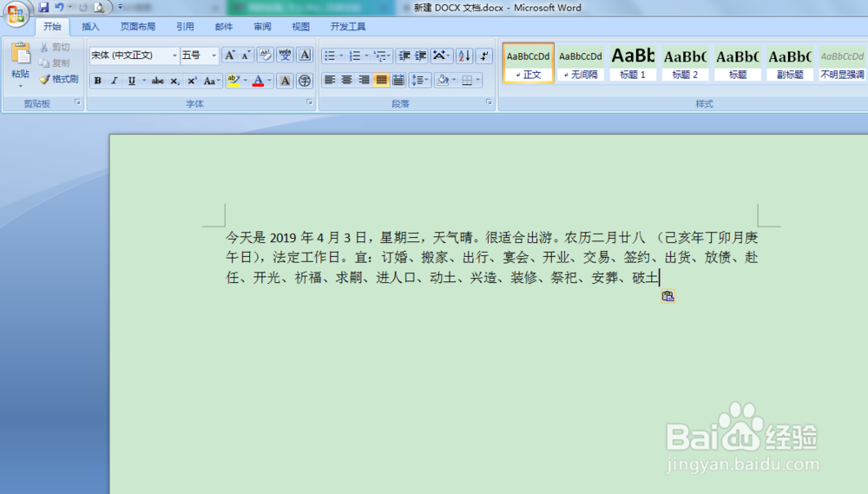Open the phonetic guide (wén) tool
This screenshot has width=868, height=494.
pyautogui.click(x=285, y=55)
